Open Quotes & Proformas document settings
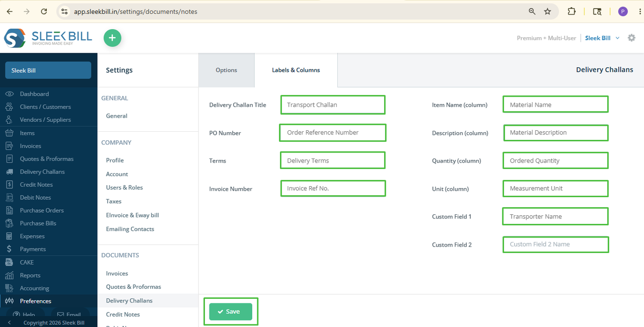Screen dimensions: 644x327 tap(133, 287)
